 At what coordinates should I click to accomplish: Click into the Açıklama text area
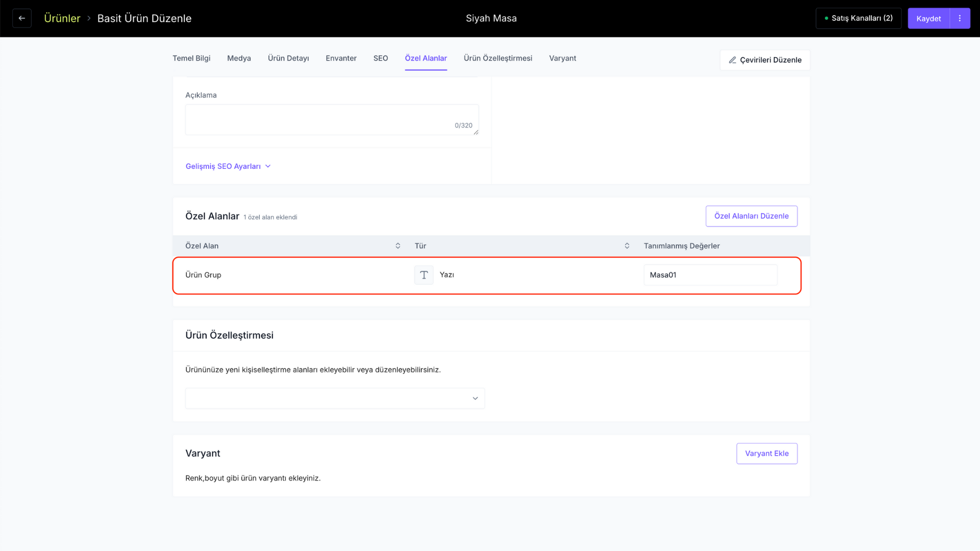(332, 120)
